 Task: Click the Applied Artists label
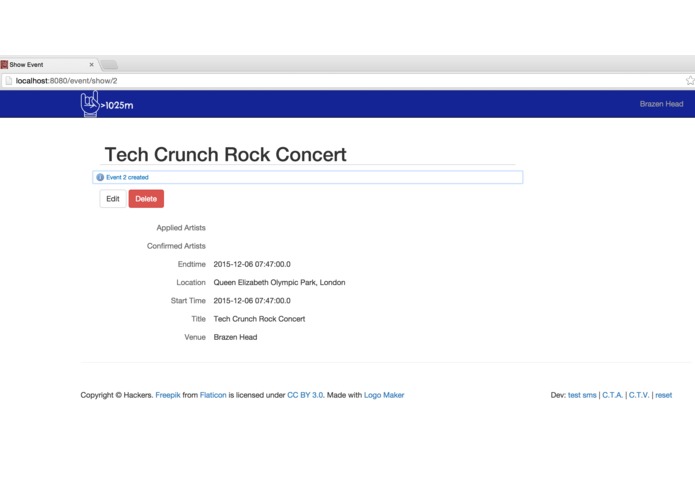[181, 228]
